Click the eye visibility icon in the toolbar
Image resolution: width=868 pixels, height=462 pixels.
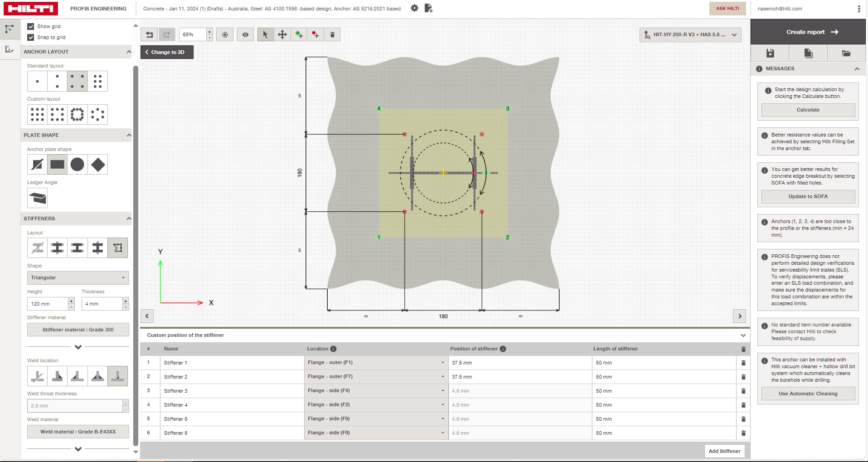(245, 34)
